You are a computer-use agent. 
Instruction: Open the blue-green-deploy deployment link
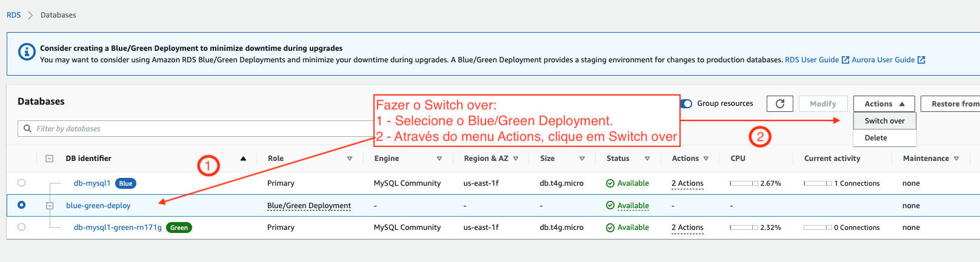click(98, 206)
